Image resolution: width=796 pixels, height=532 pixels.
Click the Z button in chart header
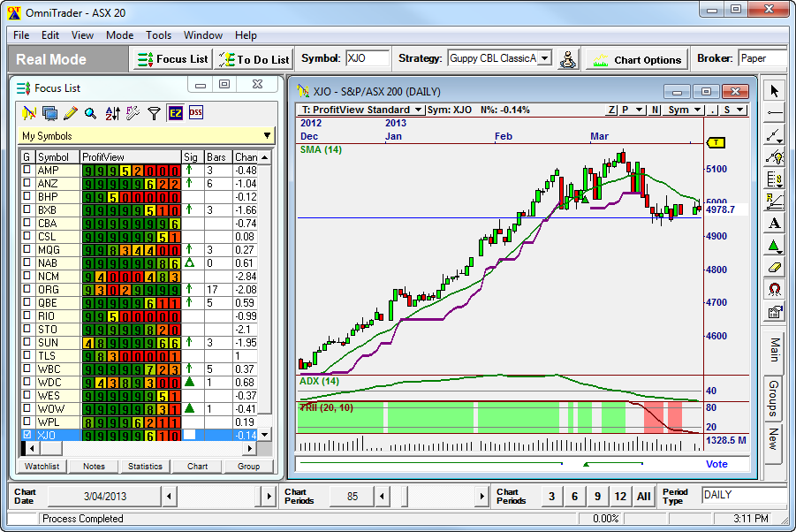(x=611, y=110)
